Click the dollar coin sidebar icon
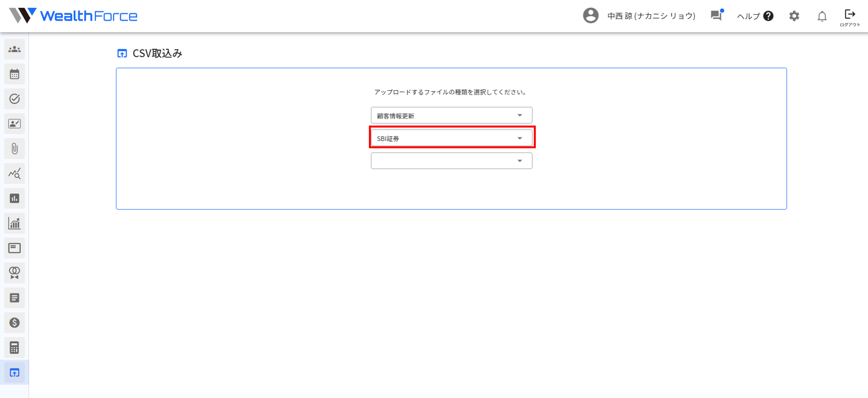868x398 pixels. [x=14, y=323]
